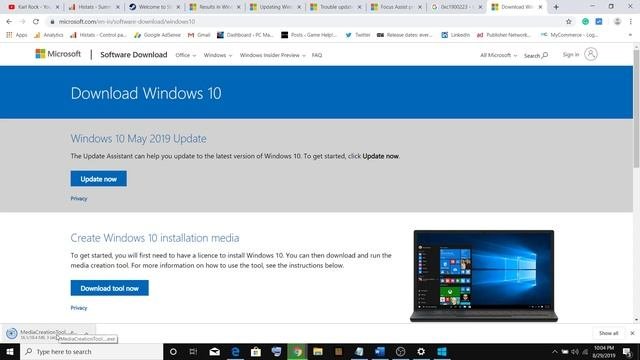Switch to the Histats tab
This screenshot has width=640, height=360.
click(94, 7)
